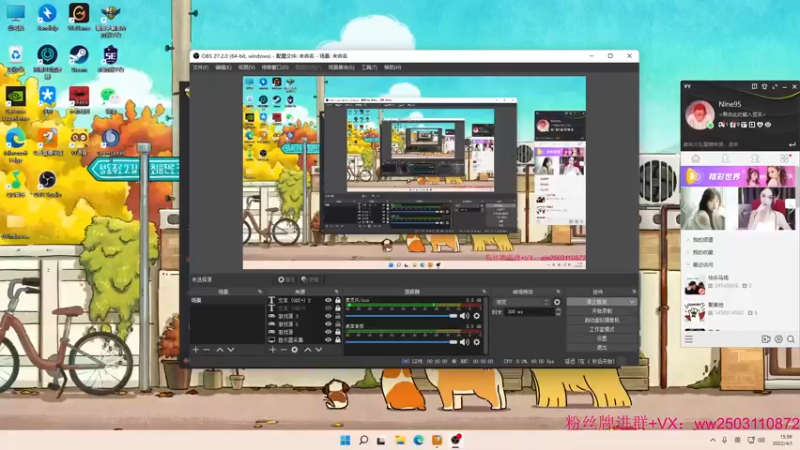Move scene up in the Scenes panel
Viewport: 800px width, 450px height.
[x=220, y=350]
